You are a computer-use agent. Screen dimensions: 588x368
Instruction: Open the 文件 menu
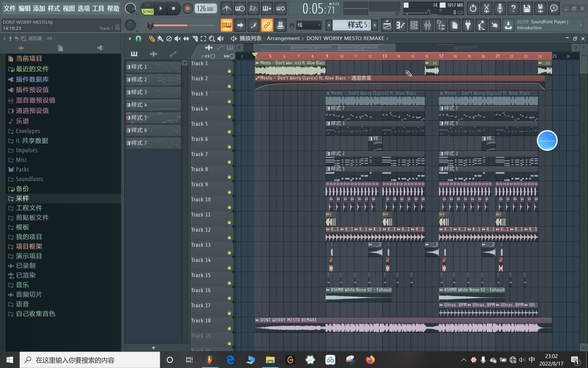pyautogui.click(x=10, y=9)
